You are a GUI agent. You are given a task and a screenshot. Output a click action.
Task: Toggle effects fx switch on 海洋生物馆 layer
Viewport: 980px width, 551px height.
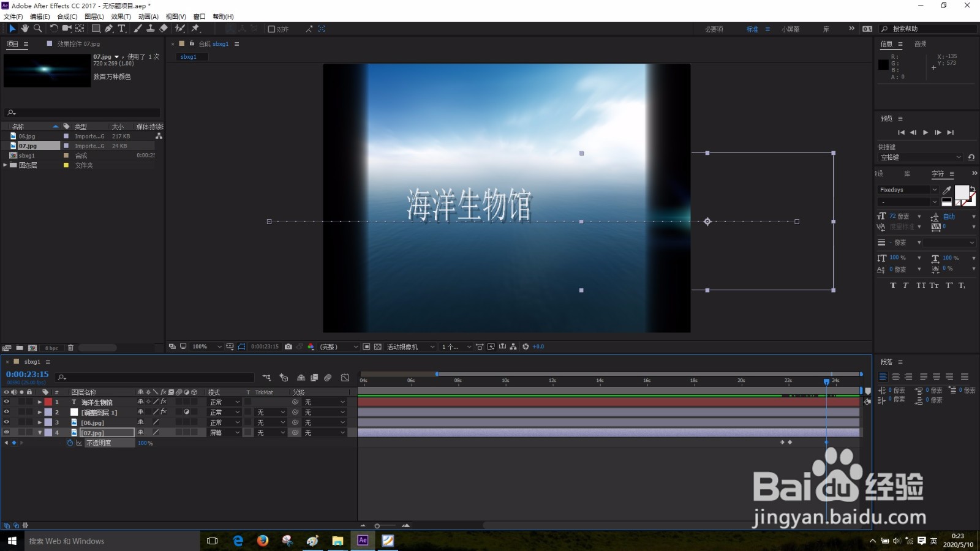[x=164, y=402]
